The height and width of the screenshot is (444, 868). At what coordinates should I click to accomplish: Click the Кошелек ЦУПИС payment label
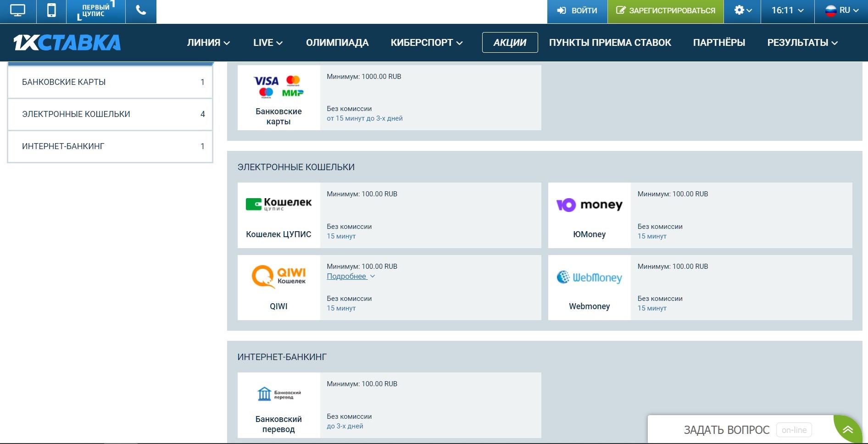(278, 234)
